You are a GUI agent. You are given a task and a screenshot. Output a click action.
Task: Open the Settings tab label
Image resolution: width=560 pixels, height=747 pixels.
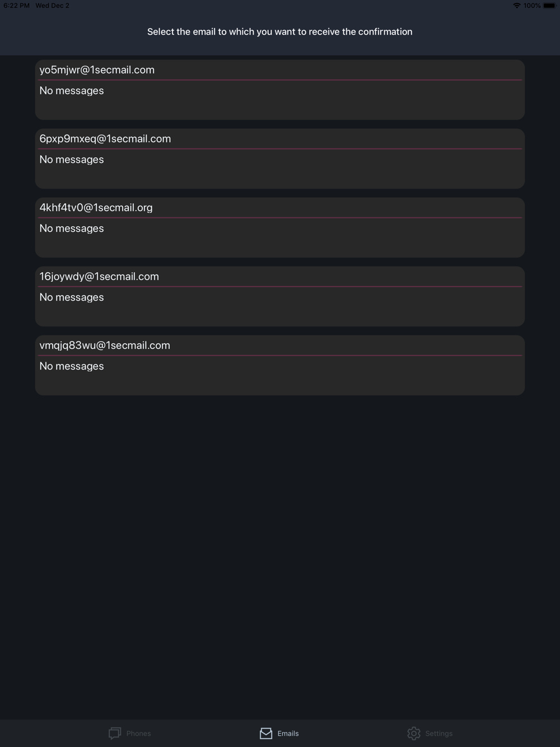point(438,734)
